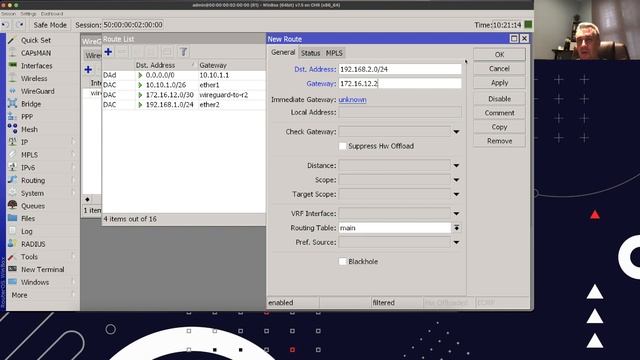640x360 pixels.
Task: Open Files sidebar entry
Action: point(28,218)
